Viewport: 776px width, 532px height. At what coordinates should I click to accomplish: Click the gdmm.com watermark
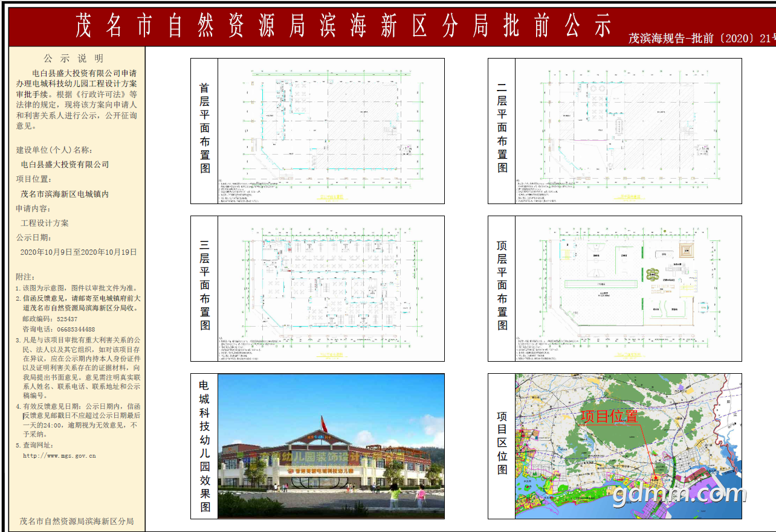coord(679,495)
